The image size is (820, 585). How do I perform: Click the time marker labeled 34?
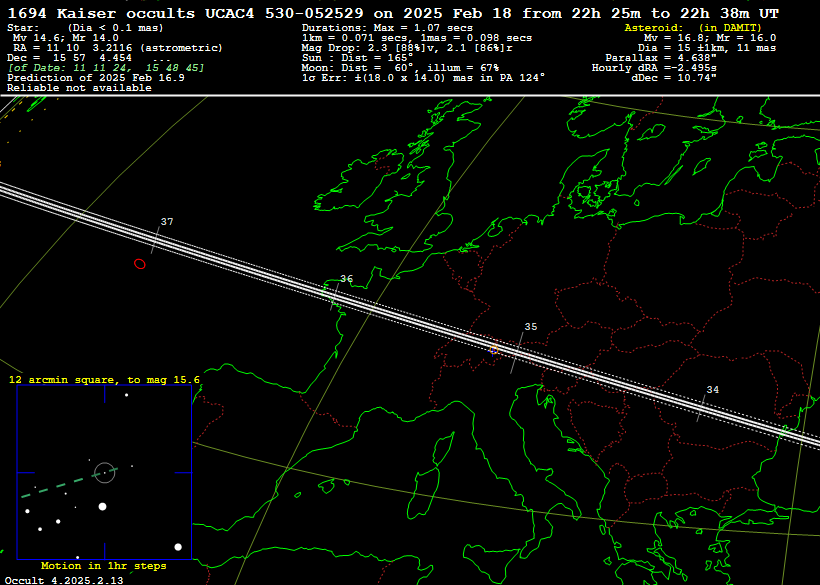pos(713,389)
